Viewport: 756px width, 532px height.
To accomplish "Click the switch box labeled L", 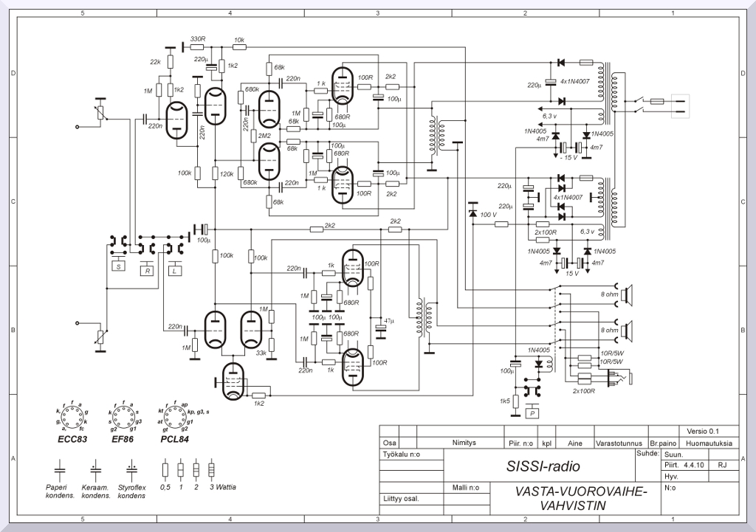I will pyautogui.click(x=174, y=270).
